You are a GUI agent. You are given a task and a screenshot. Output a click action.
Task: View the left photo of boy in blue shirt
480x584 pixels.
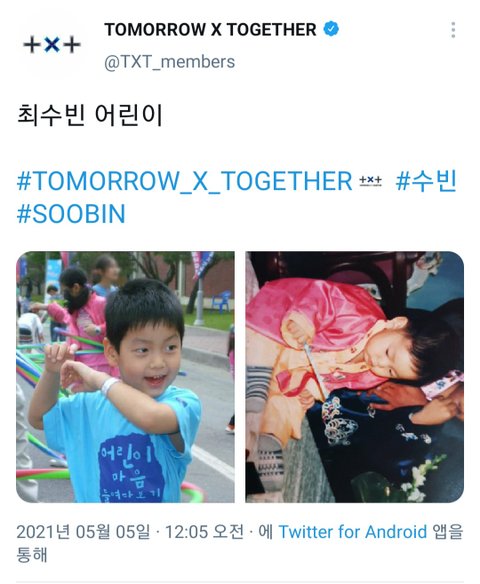point(125,377)
